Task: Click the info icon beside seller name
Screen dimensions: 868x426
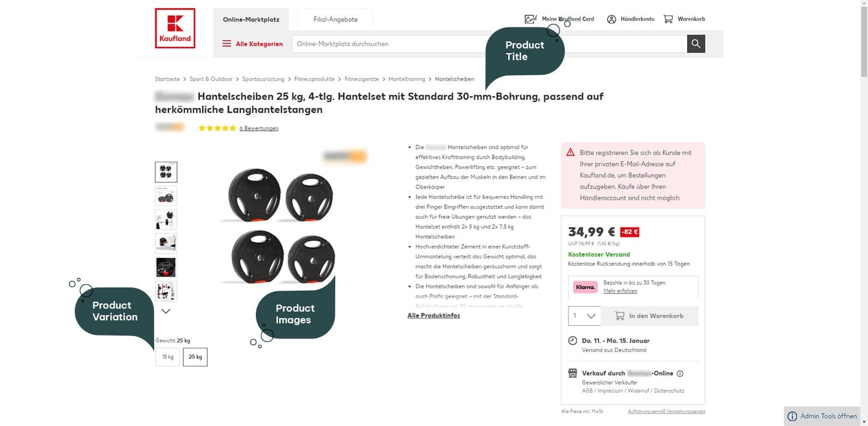Action: tap(680, 373)
